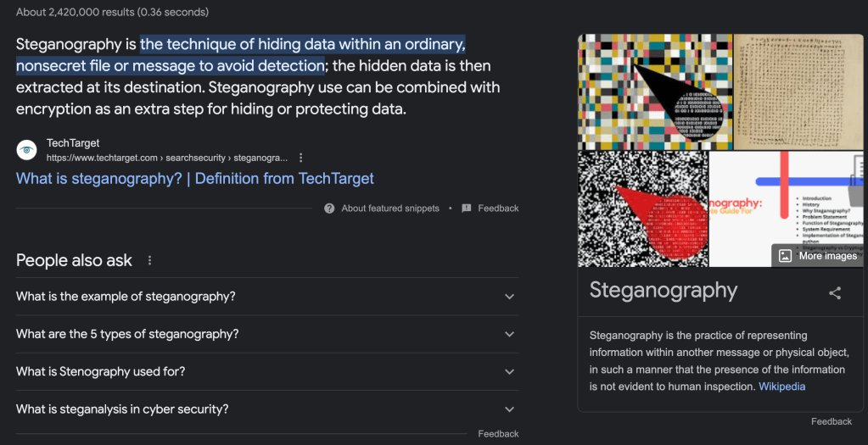868x445 pixels.
Task: Click the Steganography knowledge panel title
Action: (664, 290)
